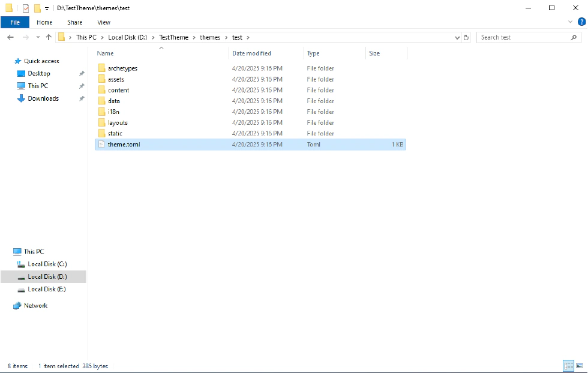
Task: Click TestTheme in the address breadcrumb
Action: [x=173, y=37]
